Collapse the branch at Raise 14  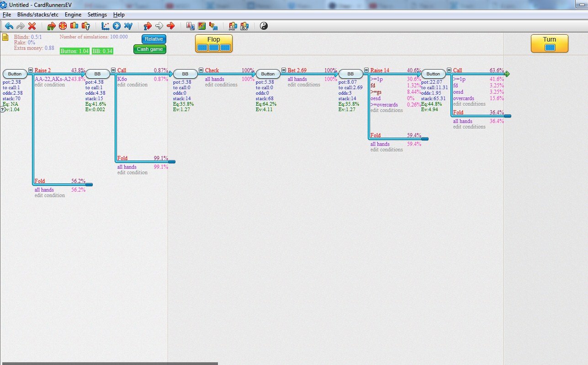(x=366, y=70)
